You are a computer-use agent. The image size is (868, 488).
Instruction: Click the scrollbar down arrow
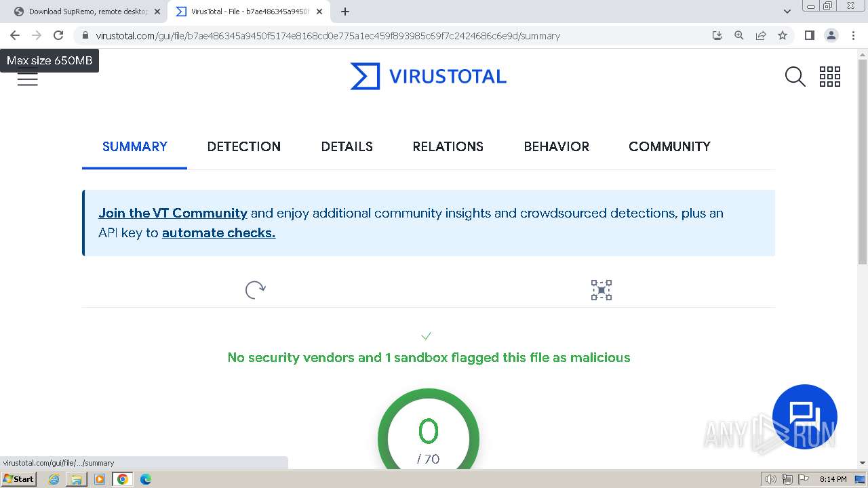point(862,463)
